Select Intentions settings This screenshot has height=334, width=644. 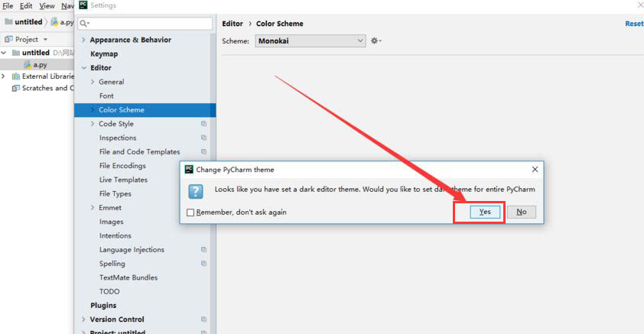pyautogui.click(x=115, y=235)
